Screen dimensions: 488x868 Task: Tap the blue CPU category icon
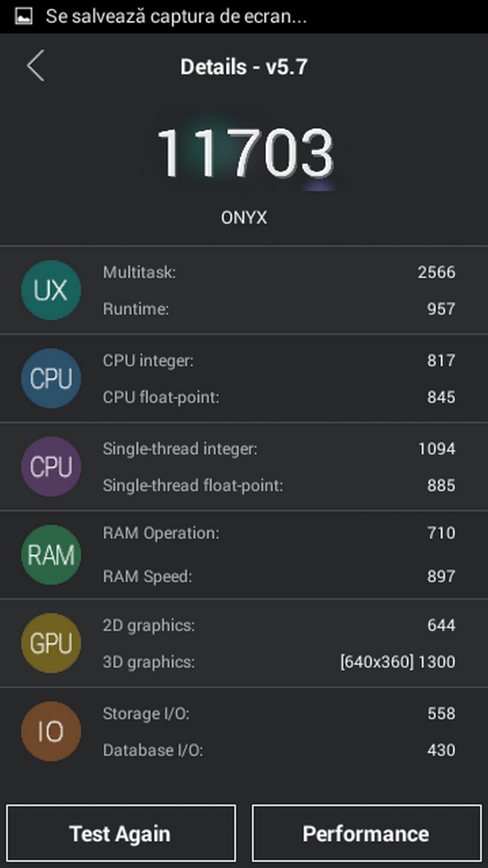click(51, 378)
